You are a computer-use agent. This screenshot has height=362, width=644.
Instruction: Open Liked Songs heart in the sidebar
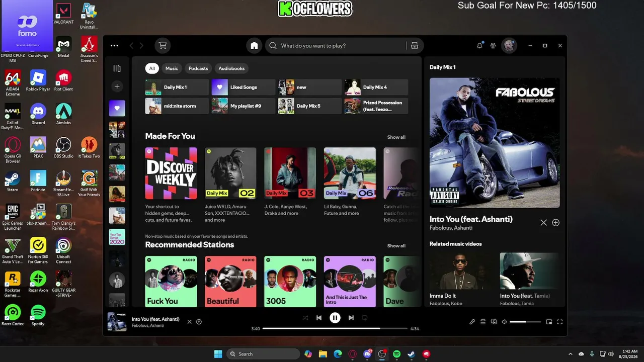pos(117,108)
